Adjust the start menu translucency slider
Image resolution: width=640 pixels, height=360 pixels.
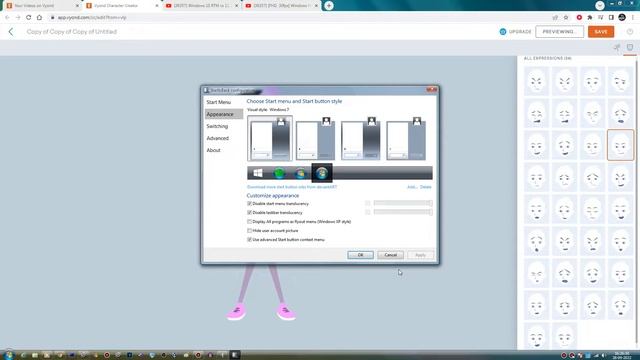pos(402,203)
